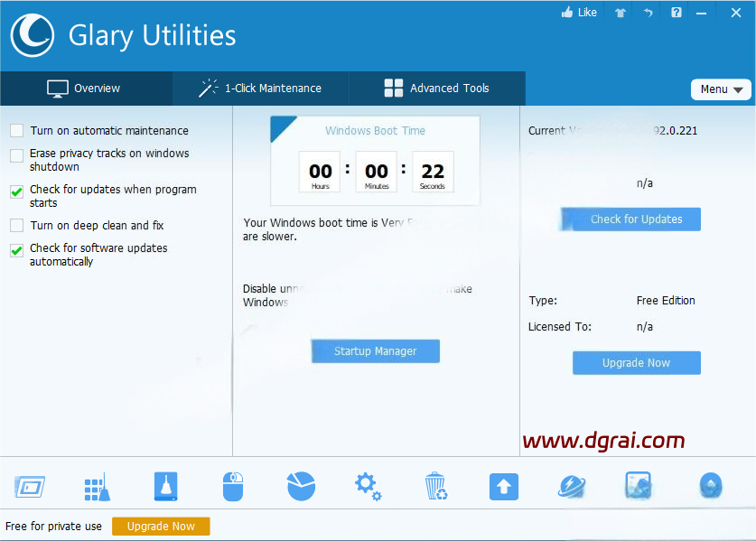The image size is (756, 541).
Task: Open the Registry Cleaner broom icon
Action: [97, 487]
